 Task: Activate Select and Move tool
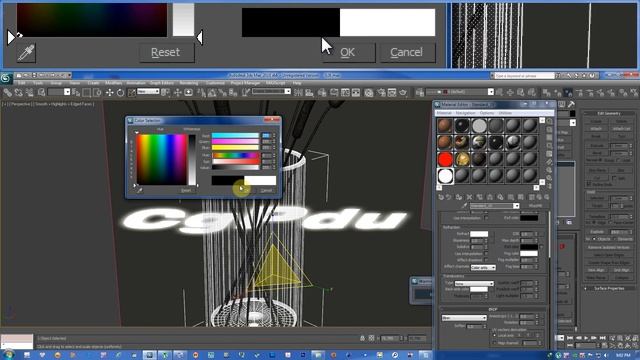(x=109, y=93)
